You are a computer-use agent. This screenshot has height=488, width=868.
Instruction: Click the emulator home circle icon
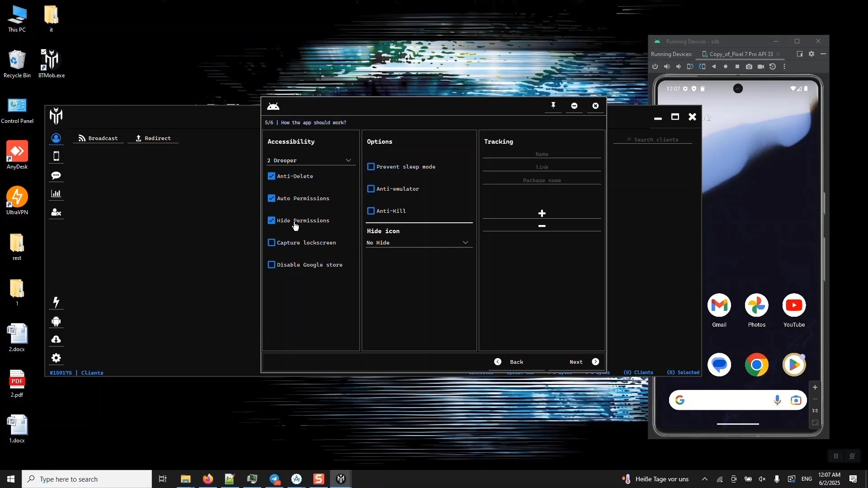pyautogui.click(x=726, y=66)
